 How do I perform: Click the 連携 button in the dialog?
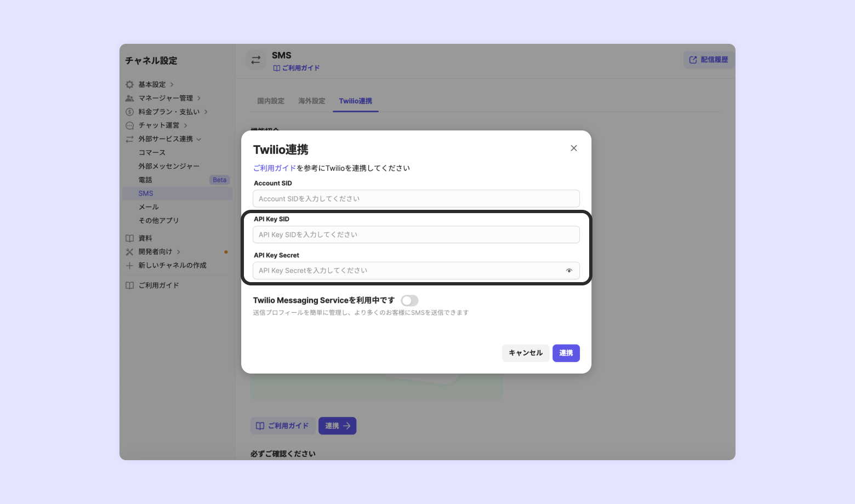(x=566, y=353)
